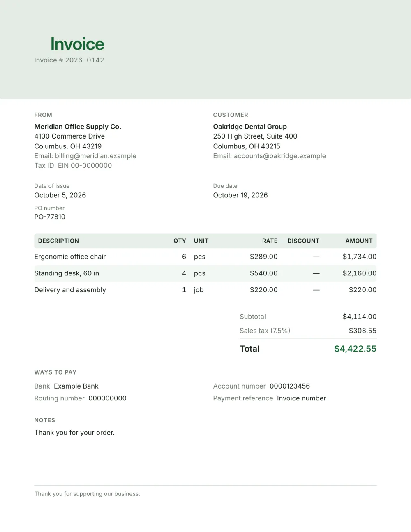This screenshot has height=532, width=411.
Task: Click the PO number label
Action: coord(49,208)
